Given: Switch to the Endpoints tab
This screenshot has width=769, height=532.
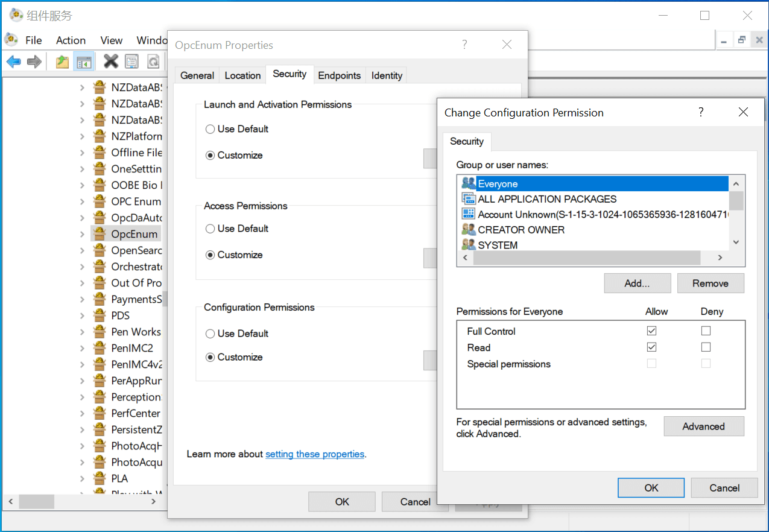Looking at the screenshot, I should tap(339, 75).
